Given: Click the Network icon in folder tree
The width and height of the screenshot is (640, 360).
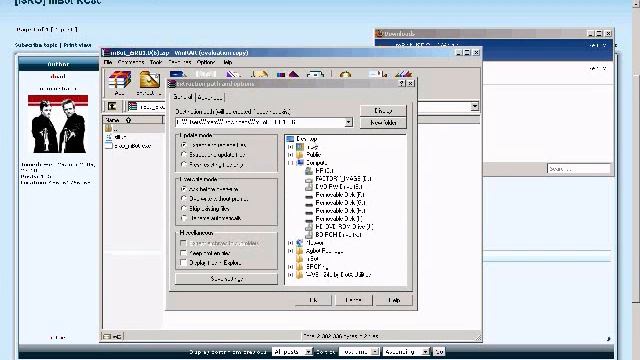Looking at the screenshot, I should (x=300, y=243).
